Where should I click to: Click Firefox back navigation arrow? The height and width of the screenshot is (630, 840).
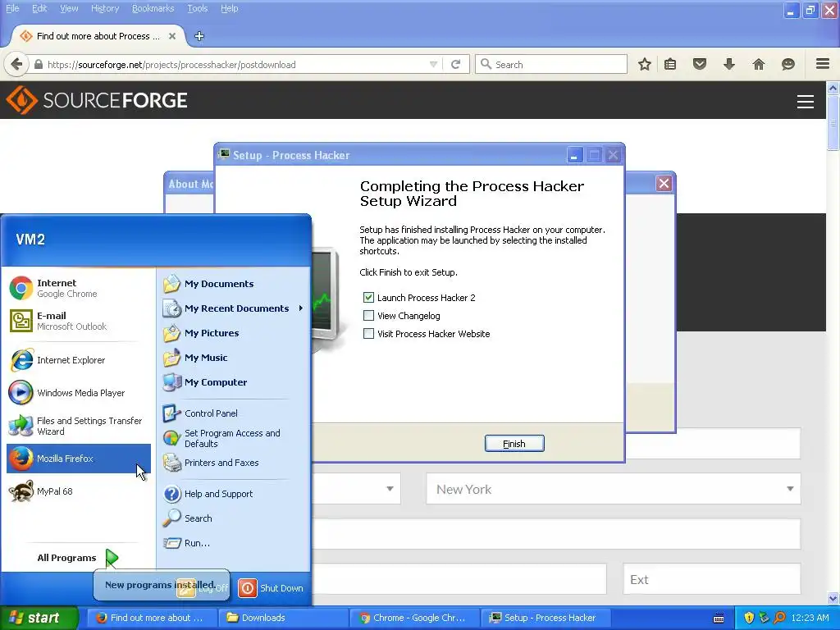(x=16, y=64)
